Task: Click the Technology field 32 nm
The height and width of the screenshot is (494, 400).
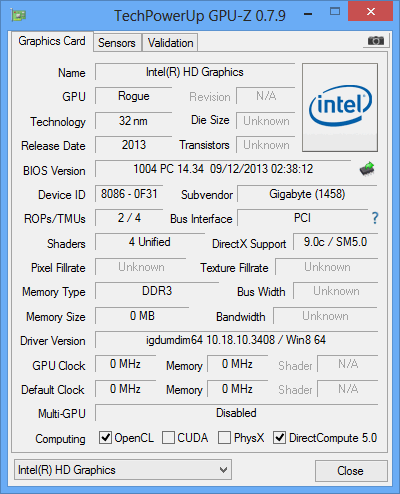Action: (x=134, y=121)
